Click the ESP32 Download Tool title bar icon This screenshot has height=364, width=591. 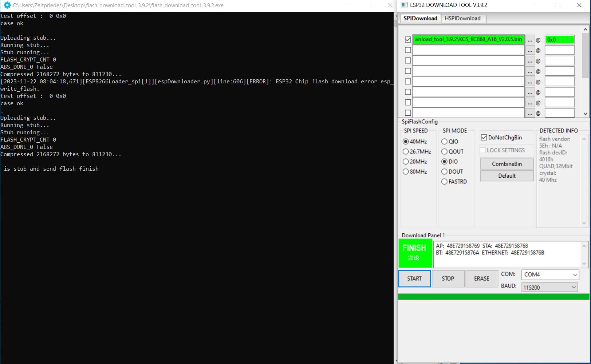point(404,5)
